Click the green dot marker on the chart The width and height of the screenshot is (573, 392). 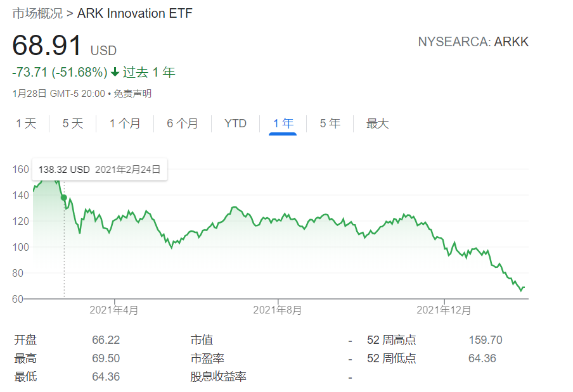click(63, 198)
